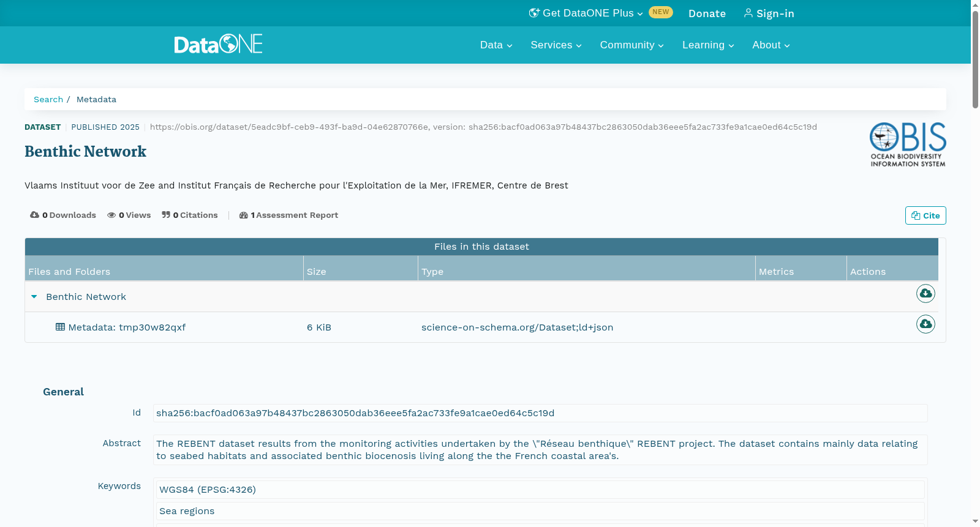Viewport: 980px width, 527px height.
Task: Download the whole Benthic Network package
Action: 925,294
